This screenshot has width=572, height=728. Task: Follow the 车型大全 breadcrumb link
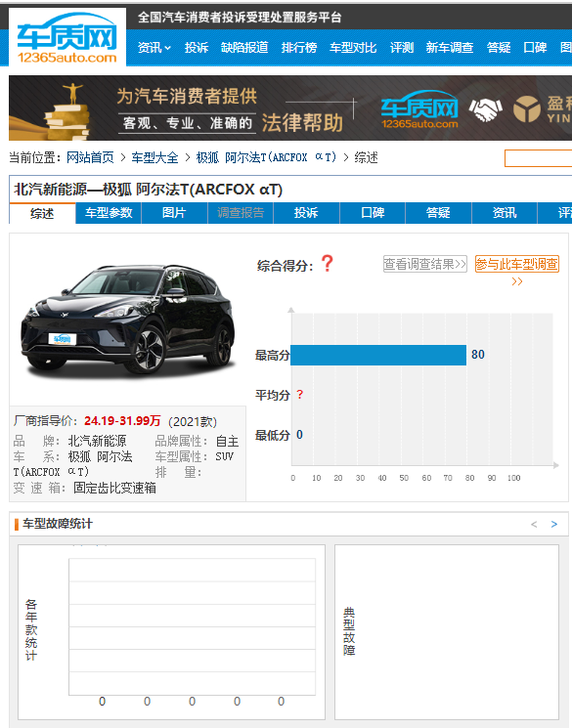coord(154,158)
